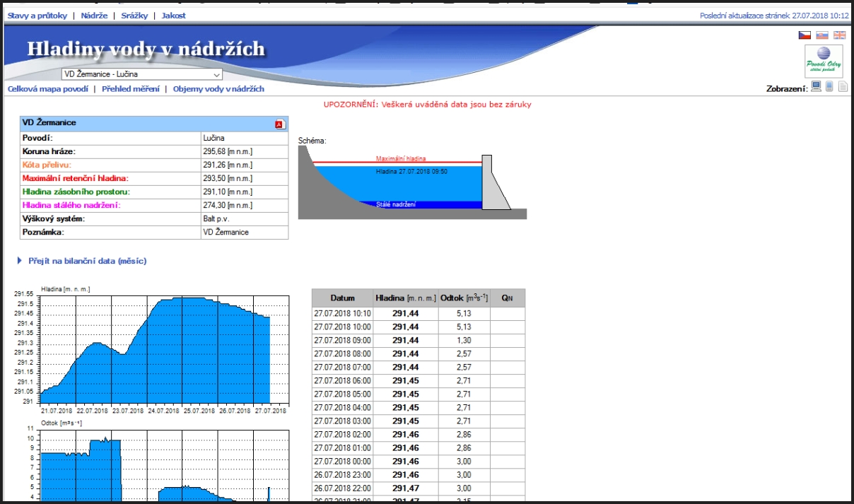Switch language with the Slovak flag
This screenshot has width=854, height=504.
pos(822,35)
